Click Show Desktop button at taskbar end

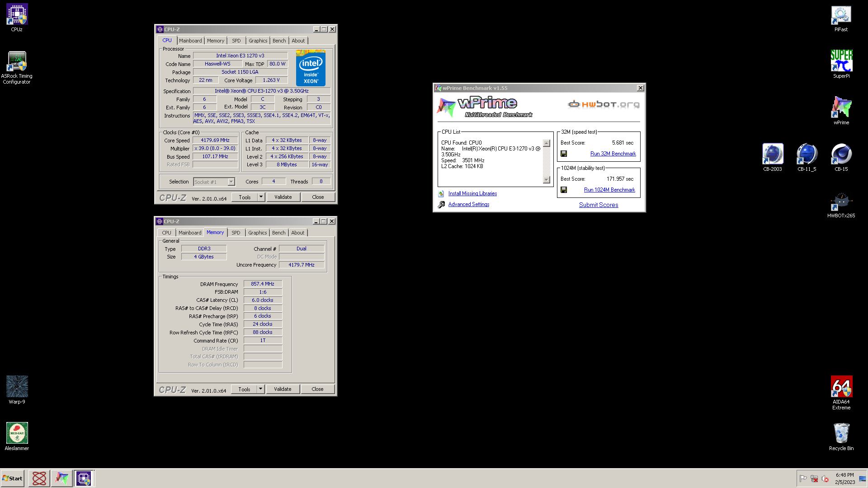[862, 479]
